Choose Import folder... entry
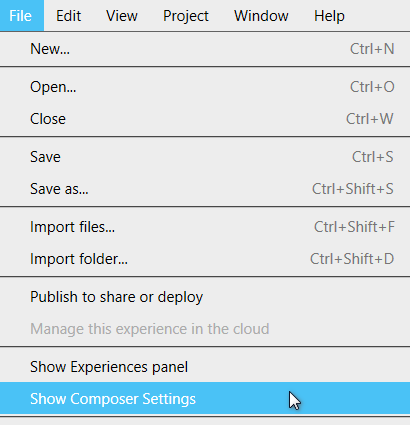Viewport: 410px width, 425px height. click(x=205, y=259)
